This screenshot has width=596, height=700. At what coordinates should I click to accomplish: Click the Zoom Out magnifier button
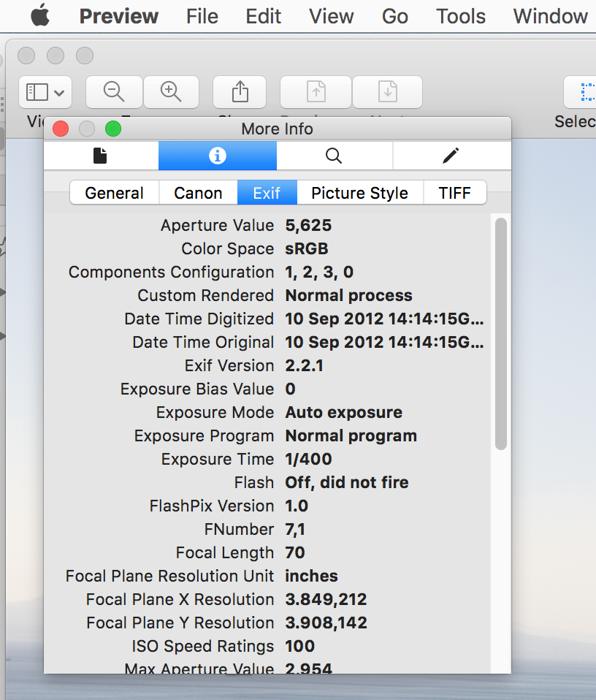point(114,92)
